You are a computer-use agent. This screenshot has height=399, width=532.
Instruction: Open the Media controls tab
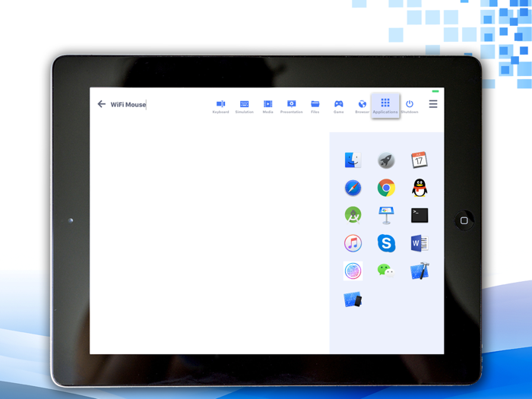click(268, 106)
